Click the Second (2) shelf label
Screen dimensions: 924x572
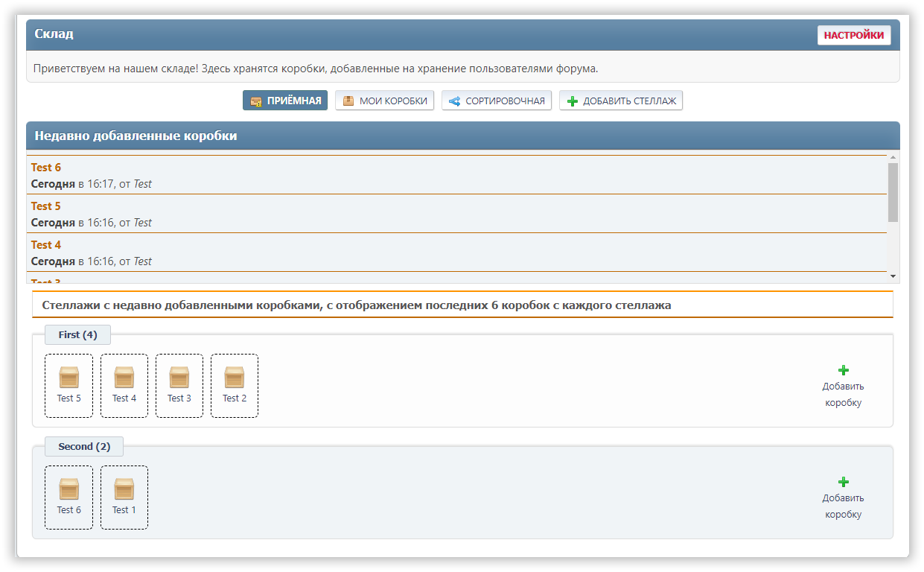83,447
